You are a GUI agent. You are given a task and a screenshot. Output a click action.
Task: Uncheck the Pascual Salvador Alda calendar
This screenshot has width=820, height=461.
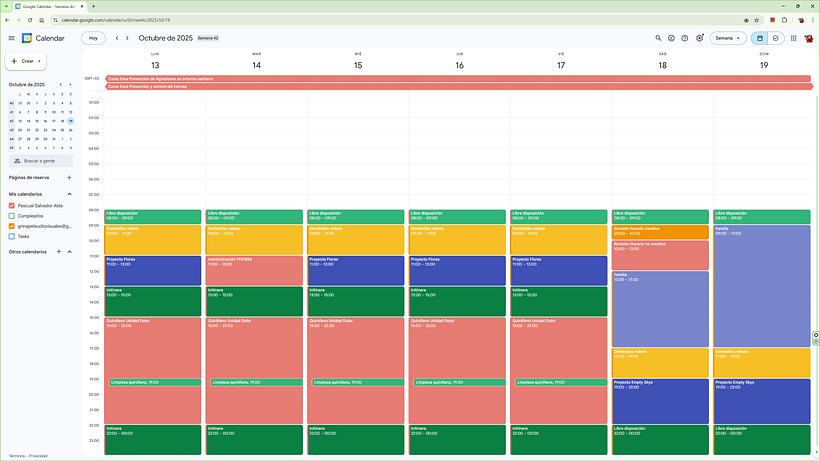[12, 205]
